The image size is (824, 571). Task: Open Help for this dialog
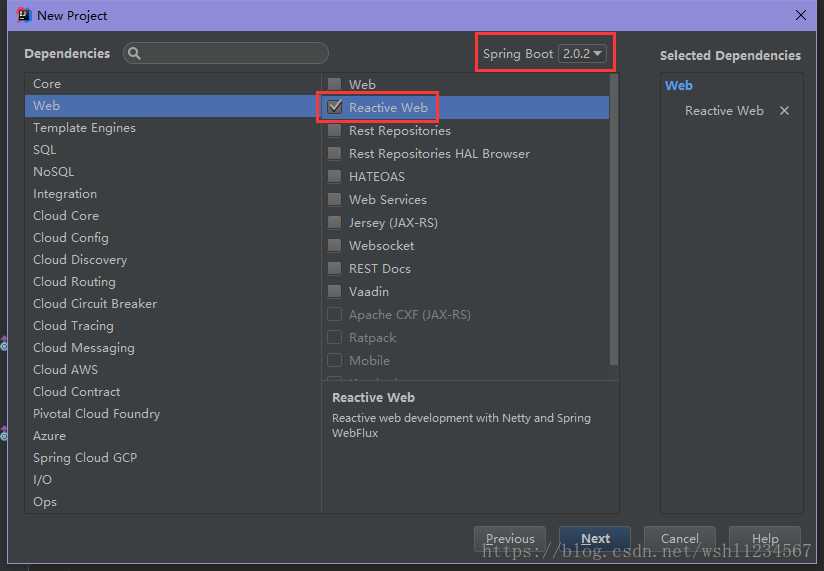[765, 539]
